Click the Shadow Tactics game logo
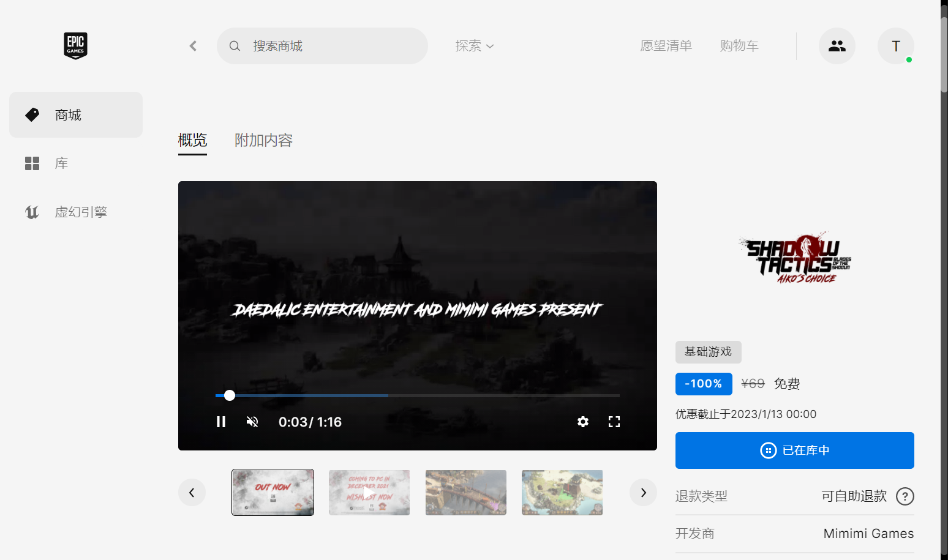948x560 pixels. pos(795,258)
